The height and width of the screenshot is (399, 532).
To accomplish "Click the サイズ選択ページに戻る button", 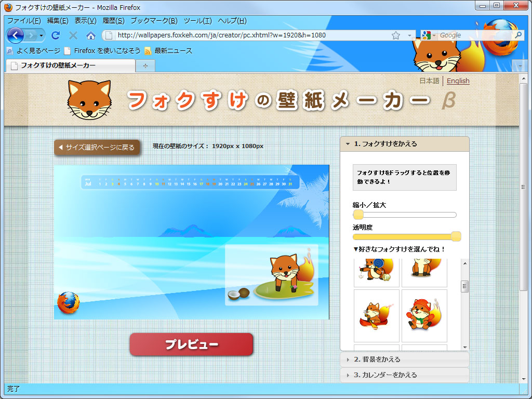I will click(x=97, y=148).
